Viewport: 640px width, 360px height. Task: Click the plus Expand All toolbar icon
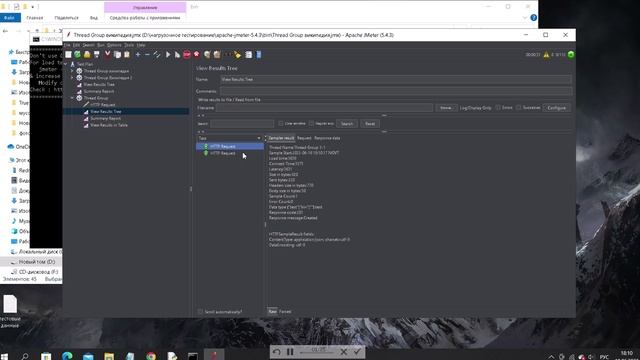pos(138,55)
